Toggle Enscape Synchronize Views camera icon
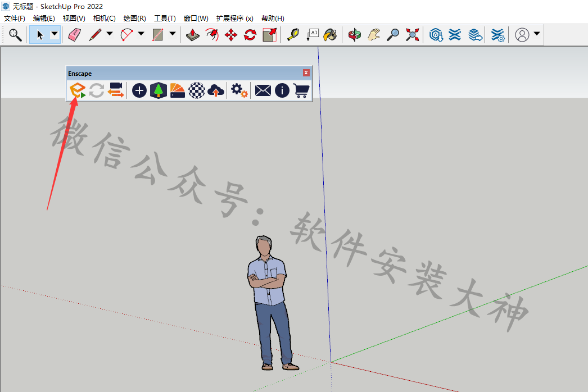The width and height of the screenshot is (588, 392). [116, 90]
